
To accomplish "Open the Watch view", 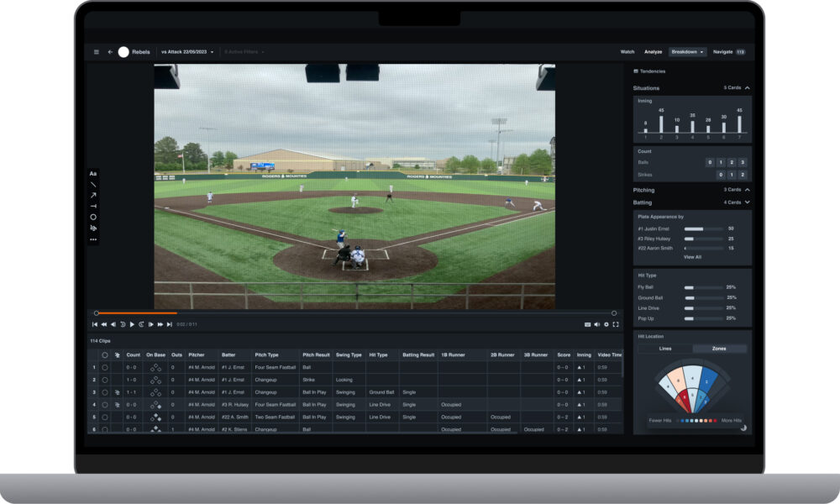I will click(627, 51).
